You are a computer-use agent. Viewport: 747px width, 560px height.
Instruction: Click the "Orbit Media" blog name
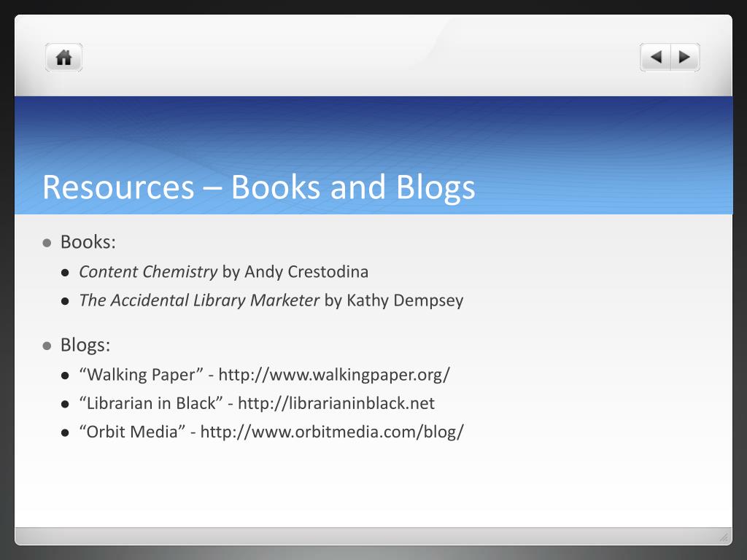[x=132, y=432]
